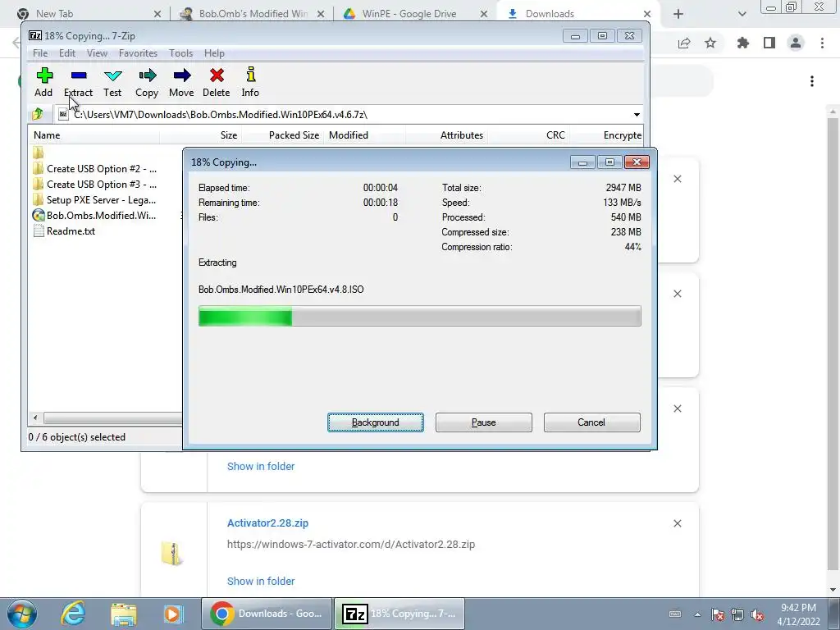Viewport: 840px width, 630px height.
Task: Switch to Bob.Omb's Modified Win tab
Action: 253,14
